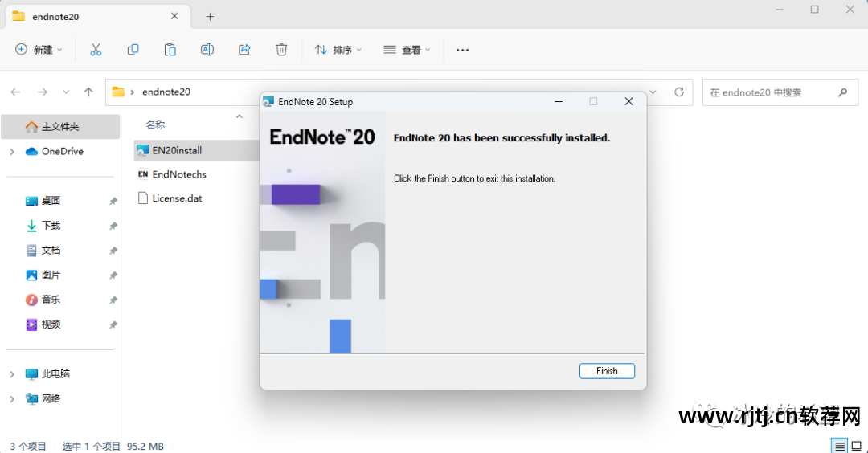The height and width of the screenshot is (453, 868).
Task: Select 网络 (Network) in sidebar
Action: [x=51, y=399]
